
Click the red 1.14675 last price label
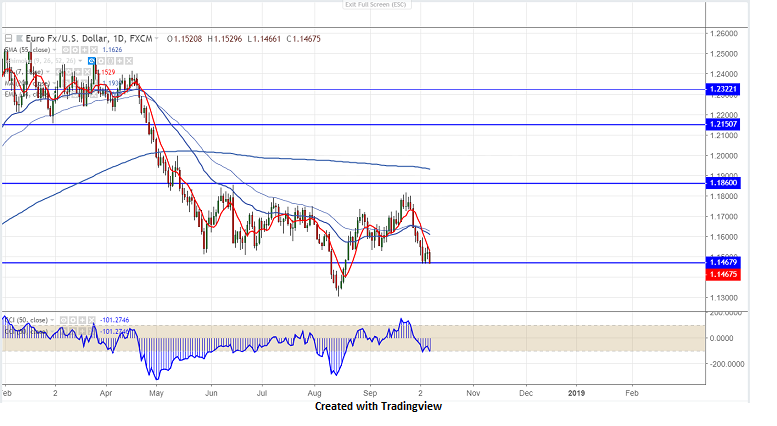tap(723, 274)
